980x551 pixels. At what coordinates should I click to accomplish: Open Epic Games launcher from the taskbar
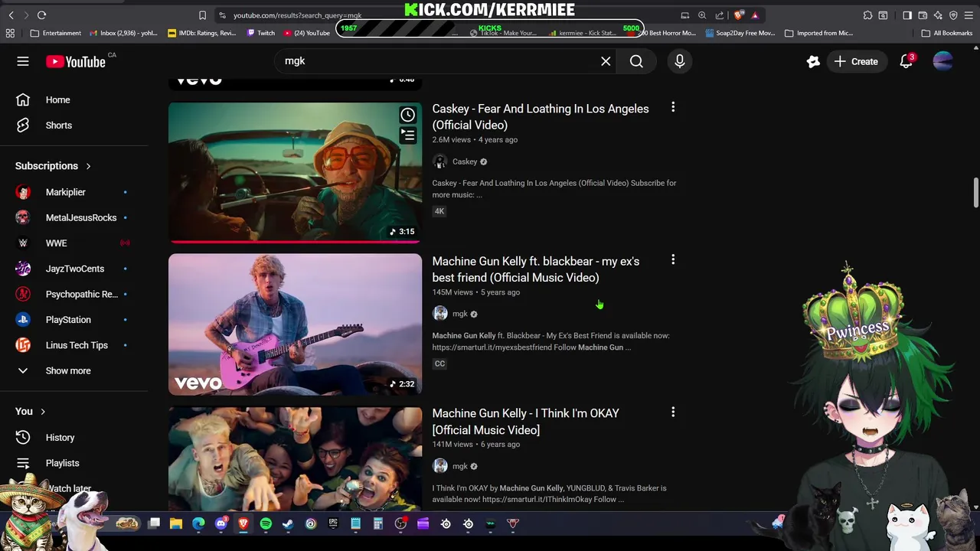click(333, 523)
